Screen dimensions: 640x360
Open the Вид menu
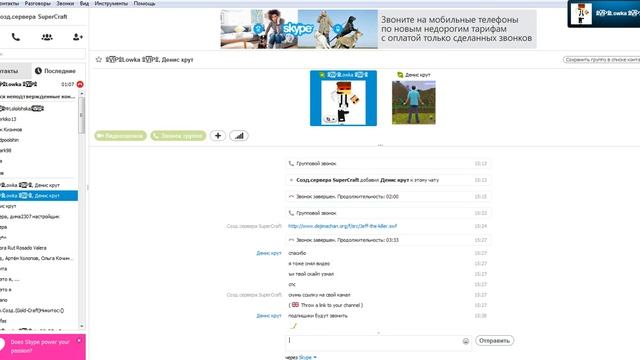pyautogui.click(x=84, y=3)
